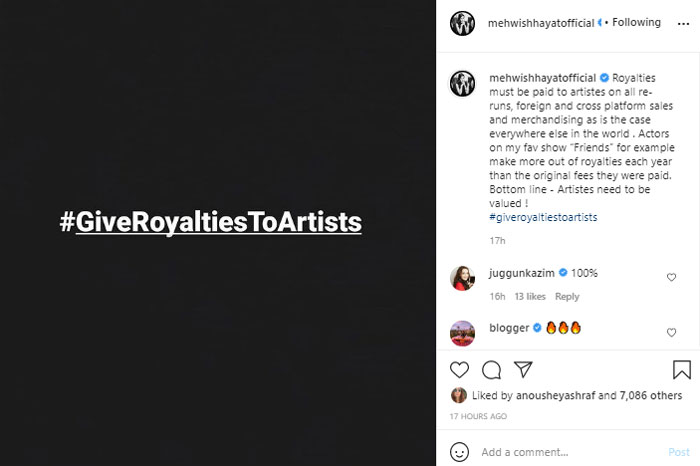Open juggunkazim profile avatar
Viewport: 700px width, 466px height.
coord(462,278)
